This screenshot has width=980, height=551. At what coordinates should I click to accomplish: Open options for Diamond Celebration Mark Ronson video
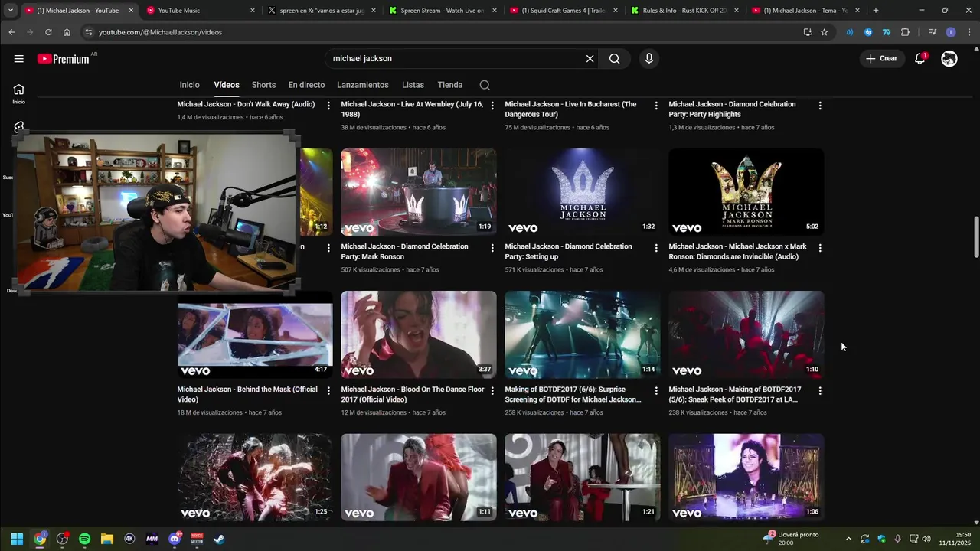point(492,248)
